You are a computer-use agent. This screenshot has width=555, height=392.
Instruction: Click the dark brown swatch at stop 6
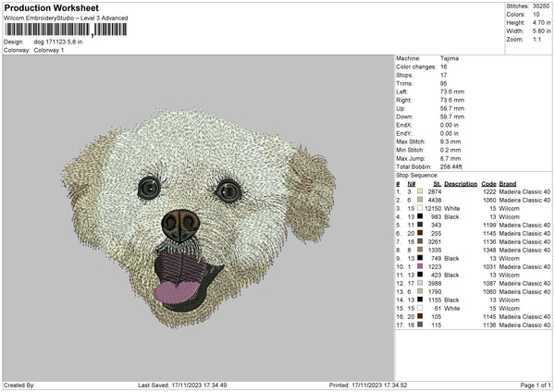click(x=419, y=233)
